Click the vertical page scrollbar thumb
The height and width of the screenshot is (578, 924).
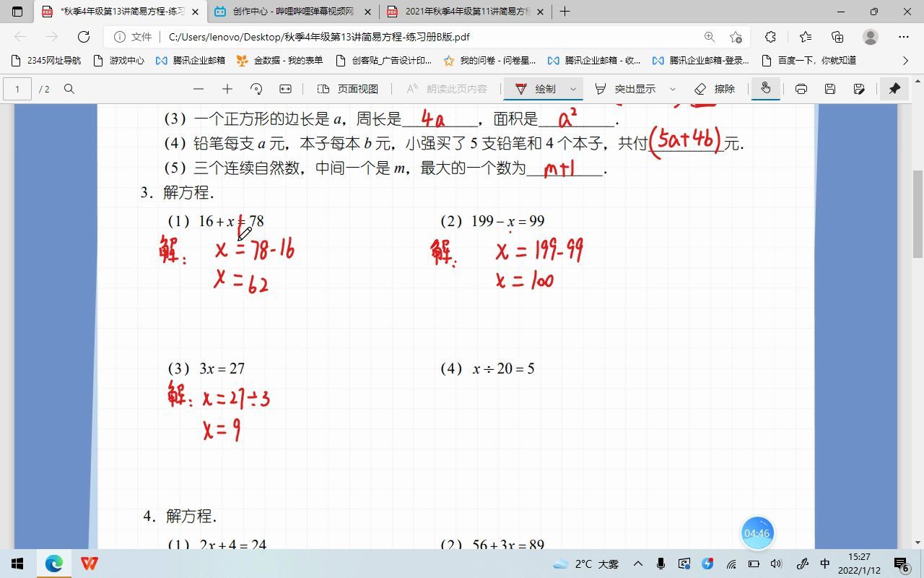pyautogui.click(x=918, y=214)
